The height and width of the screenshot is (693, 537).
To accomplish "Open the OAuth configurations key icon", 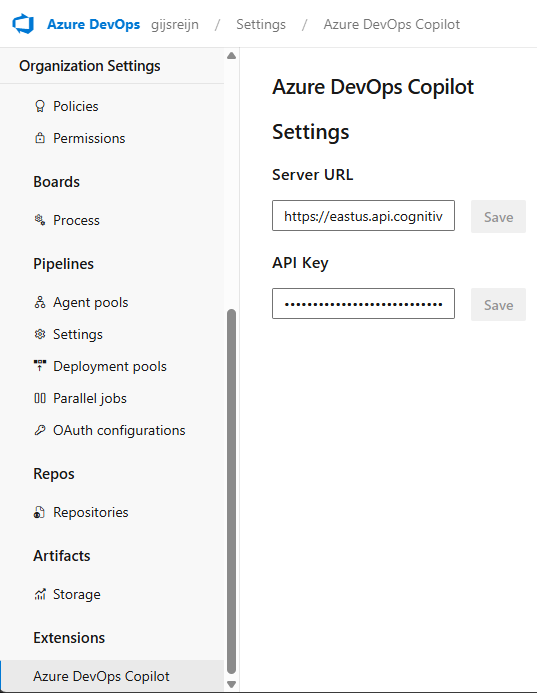I will pyautogui.click(x=40, y=430).
